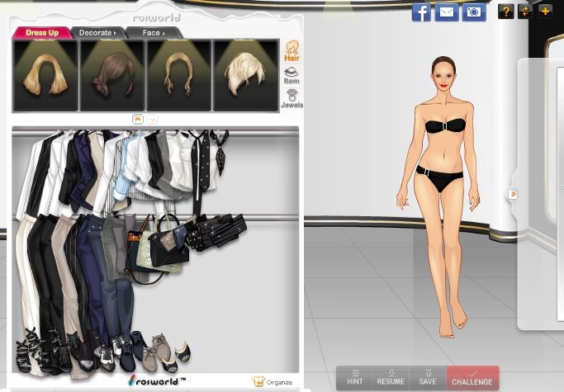Screen dimensions: 564x392
Task: Select the Jewels category icon
Action: [291, 99]
